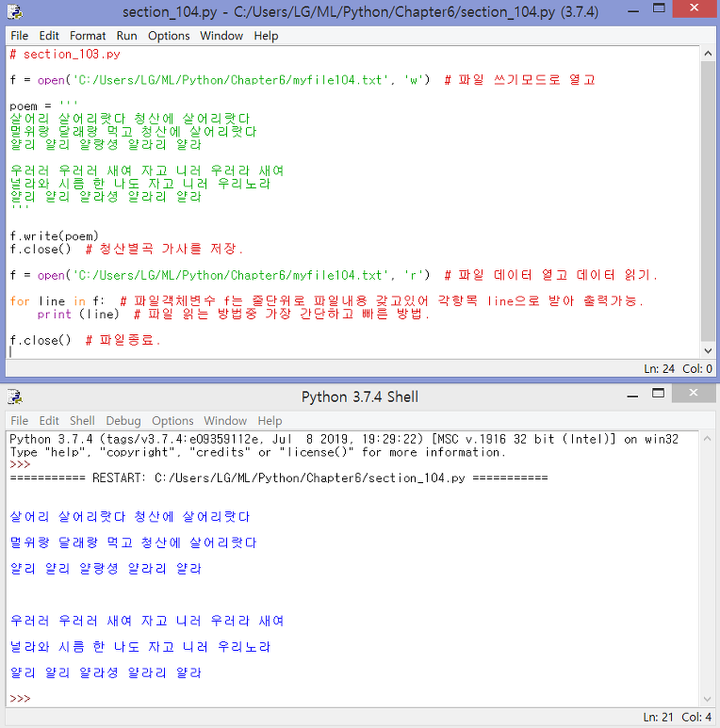Click the 'f.write(poem)' line
Viewport: 720px width, 728px height.
pyautogui.click(x=54, y=235)
